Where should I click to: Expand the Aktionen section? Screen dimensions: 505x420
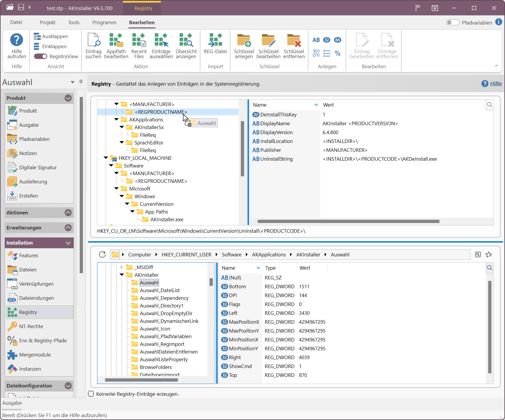68,213
